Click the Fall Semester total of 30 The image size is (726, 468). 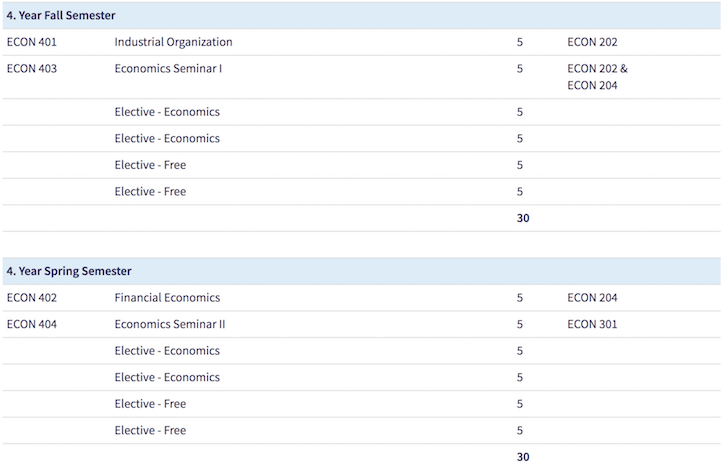pyautogui.click(x=523, y=218)
